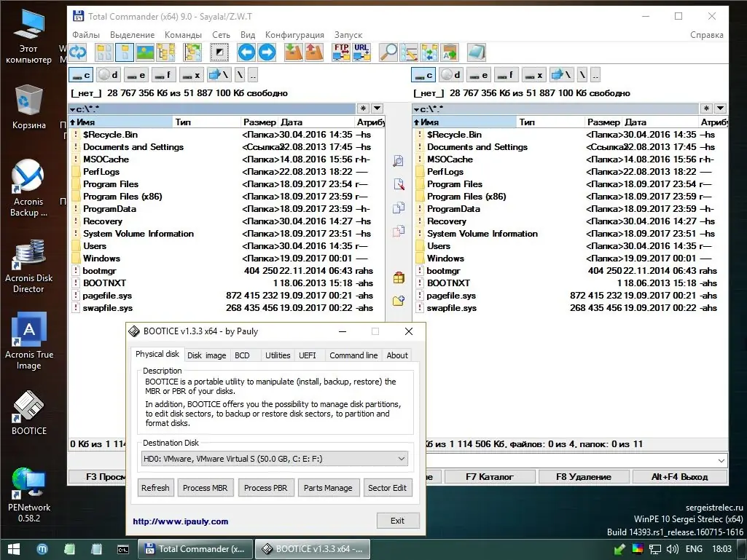Viewport: 747px width, 560px height.
Task: Open the Конфигурация menu
Action: (x=294, y=35)
